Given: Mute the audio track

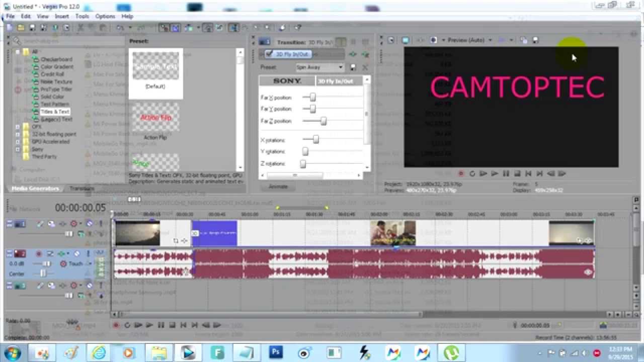Looking at the screenshot, I should click(x=77, y=254).
